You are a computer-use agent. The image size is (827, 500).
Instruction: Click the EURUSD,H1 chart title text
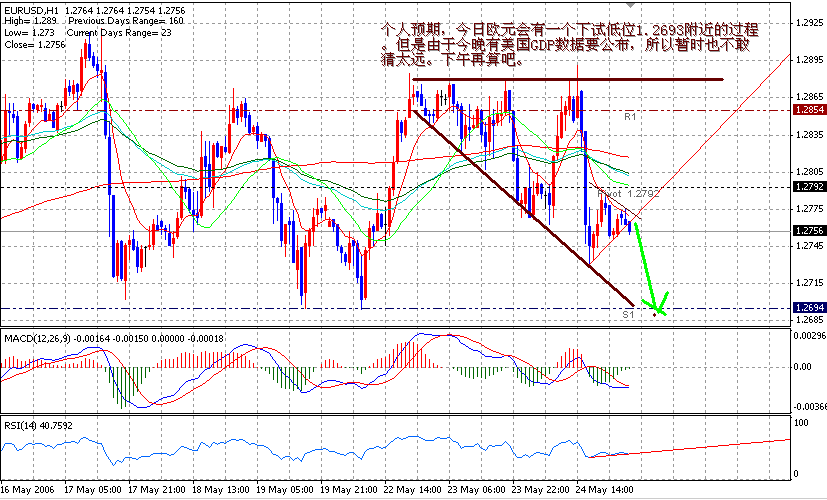point(32,10)
